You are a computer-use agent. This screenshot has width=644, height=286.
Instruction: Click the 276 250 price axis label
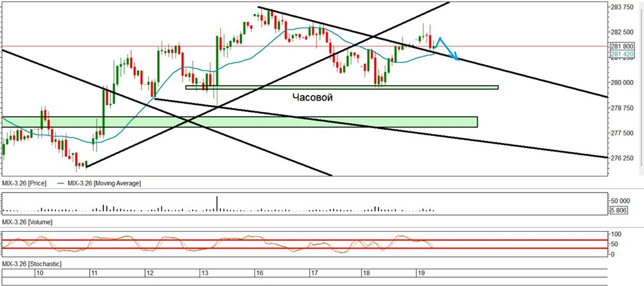click(622, 158)
